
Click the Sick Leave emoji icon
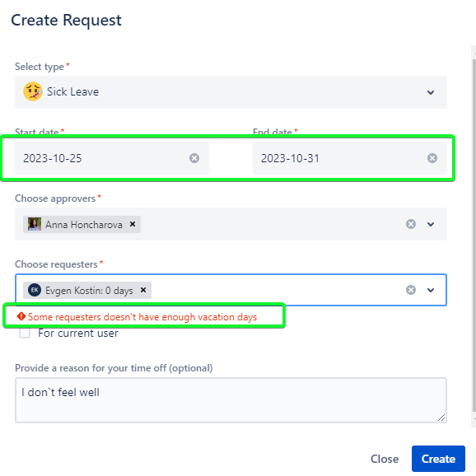[33, 91]
